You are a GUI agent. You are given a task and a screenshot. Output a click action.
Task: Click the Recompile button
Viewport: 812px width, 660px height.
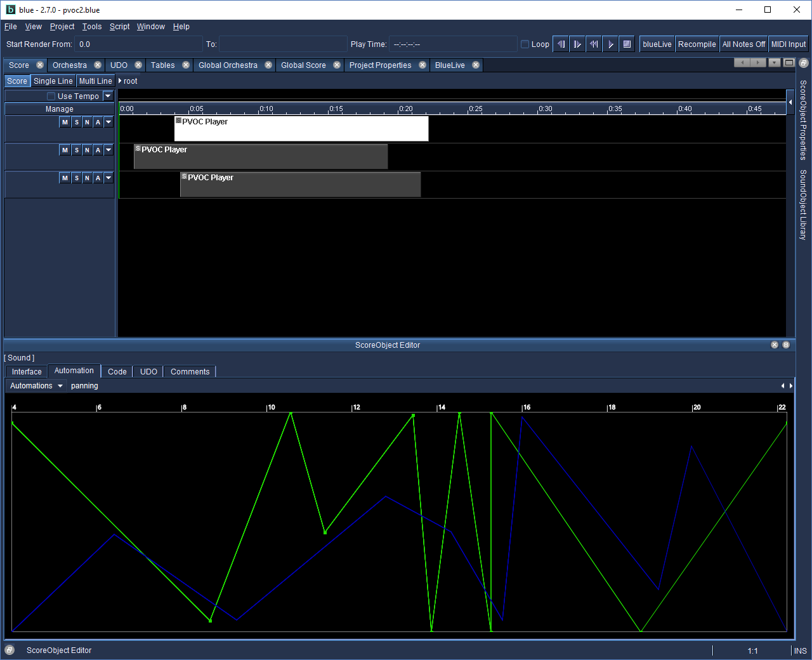pyautogui.click(x=697, y=44)
